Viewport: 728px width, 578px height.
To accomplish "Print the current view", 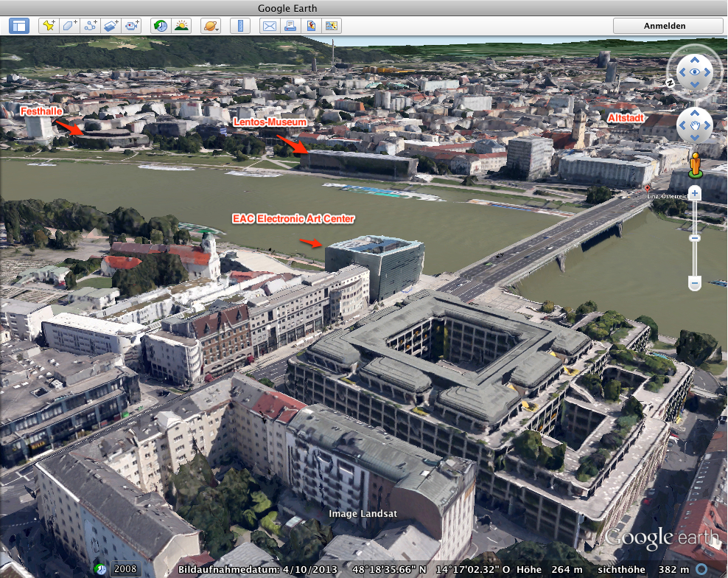I will (x=290, y=26).
